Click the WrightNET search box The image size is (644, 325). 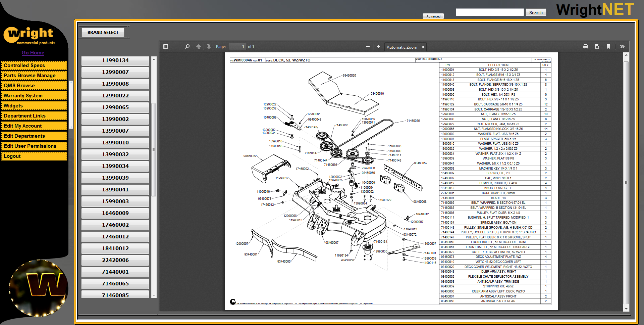coord(490,12)
